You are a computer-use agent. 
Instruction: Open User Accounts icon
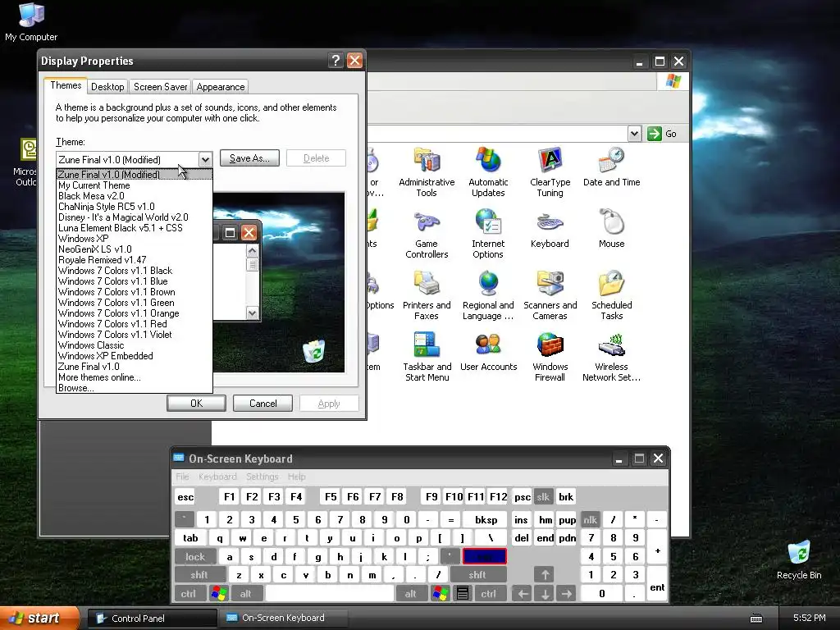(488, 352)
